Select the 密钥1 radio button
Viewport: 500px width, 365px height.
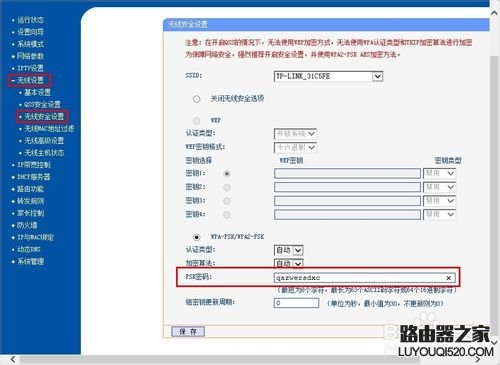pyautogui.click(x=227, y=174)
